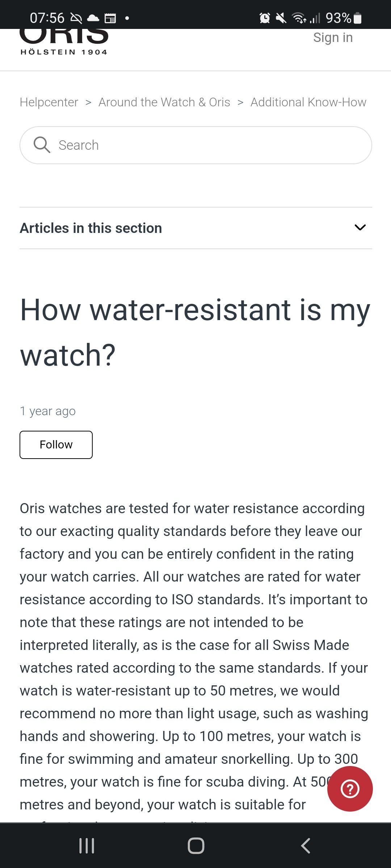Tap the Sign in link

pos(333,38)
